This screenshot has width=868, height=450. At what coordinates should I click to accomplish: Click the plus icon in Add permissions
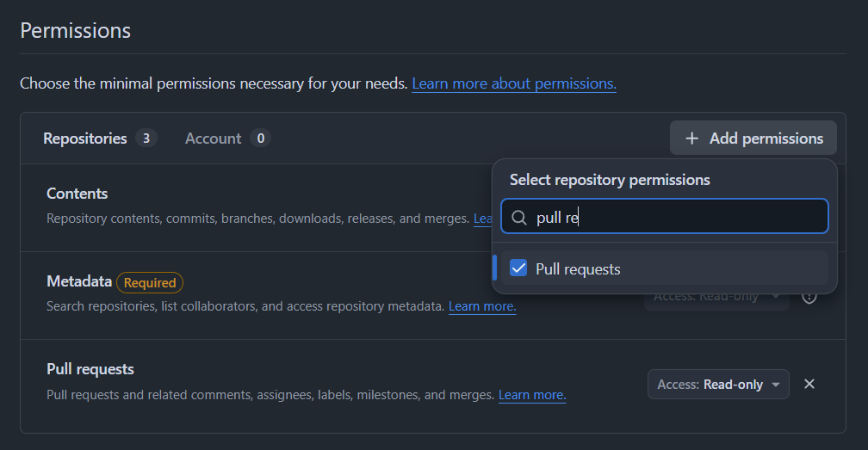(x=691, y=139)
